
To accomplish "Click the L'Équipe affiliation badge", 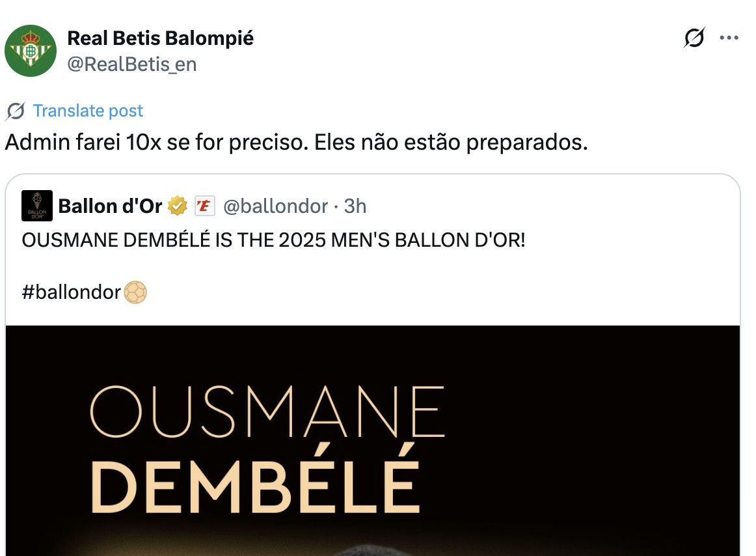I will pos(205,206).
